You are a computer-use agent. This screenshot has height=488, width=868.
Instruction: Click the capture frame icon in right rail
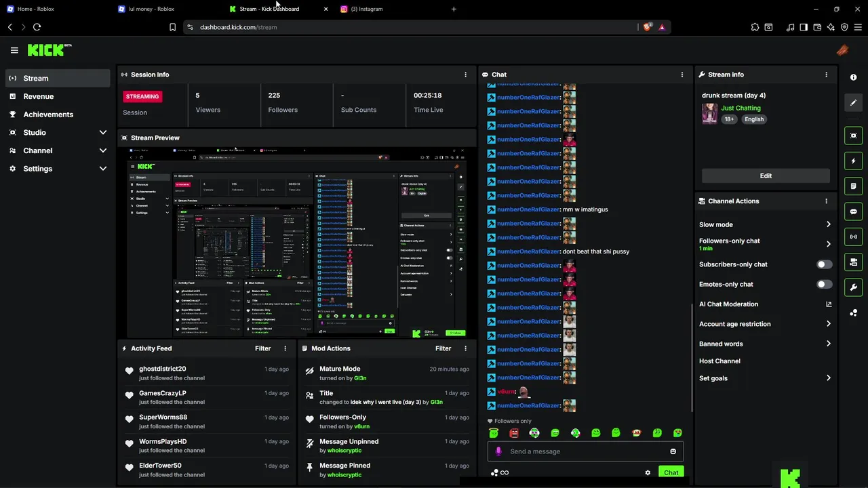point(853,136)
